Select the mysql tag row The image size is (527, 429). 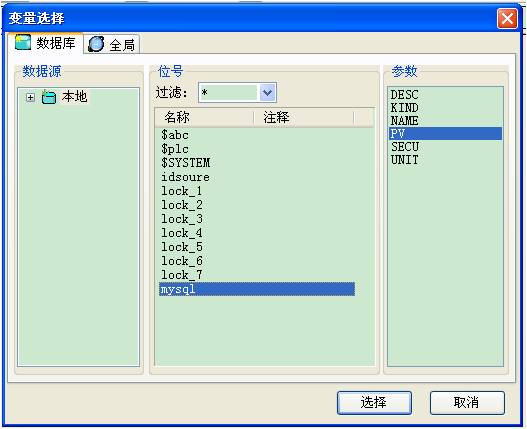click(257, 289)
